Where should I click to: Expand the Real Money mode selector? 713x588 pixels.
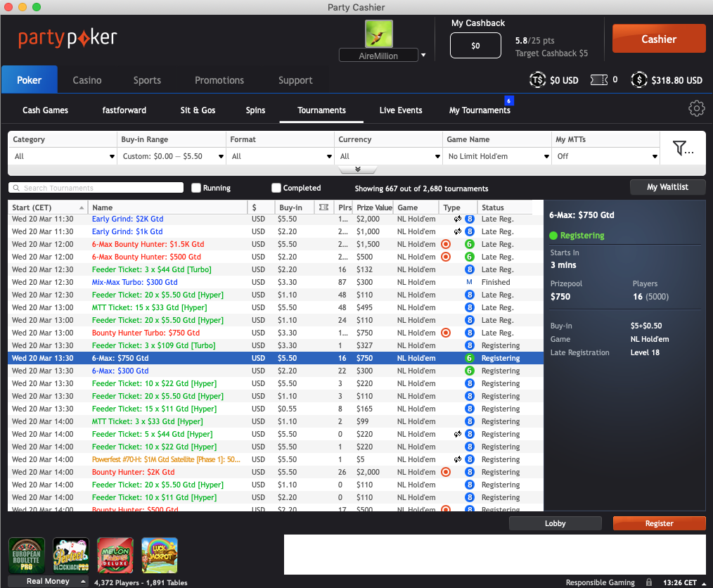coord(49,581)
